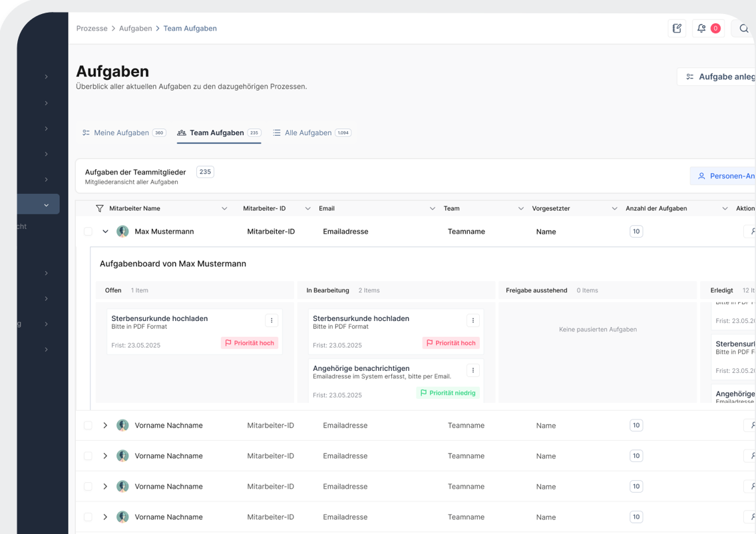Switch to Meine Aufgaben tab
The image size is (756, 534).
point(124,133)
